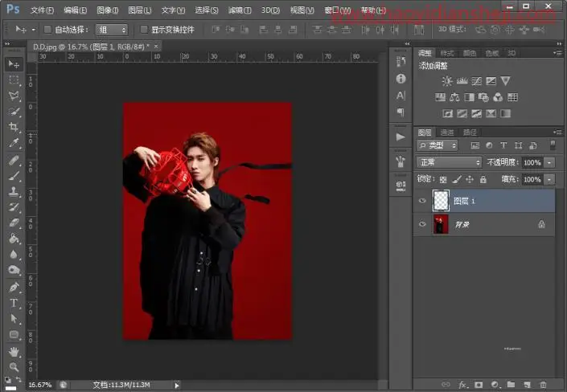Viewport: 567px width, 392px height.
Task: Enable Show Transform Controls checkbox
Action: 143,30
